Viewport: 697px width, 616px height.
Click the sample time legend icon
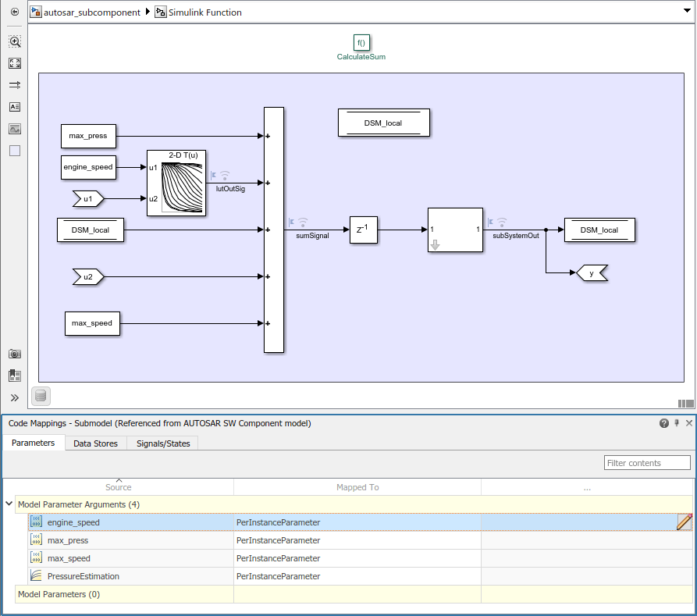[x=40, y=396]
